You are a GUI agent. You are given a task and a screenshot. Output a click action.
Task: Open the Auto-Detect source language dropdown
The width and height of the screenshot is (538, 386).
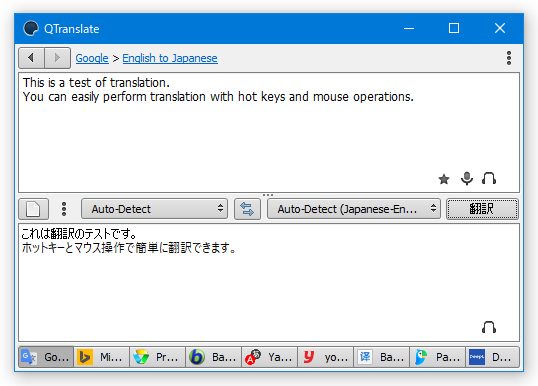coord(154,209)
